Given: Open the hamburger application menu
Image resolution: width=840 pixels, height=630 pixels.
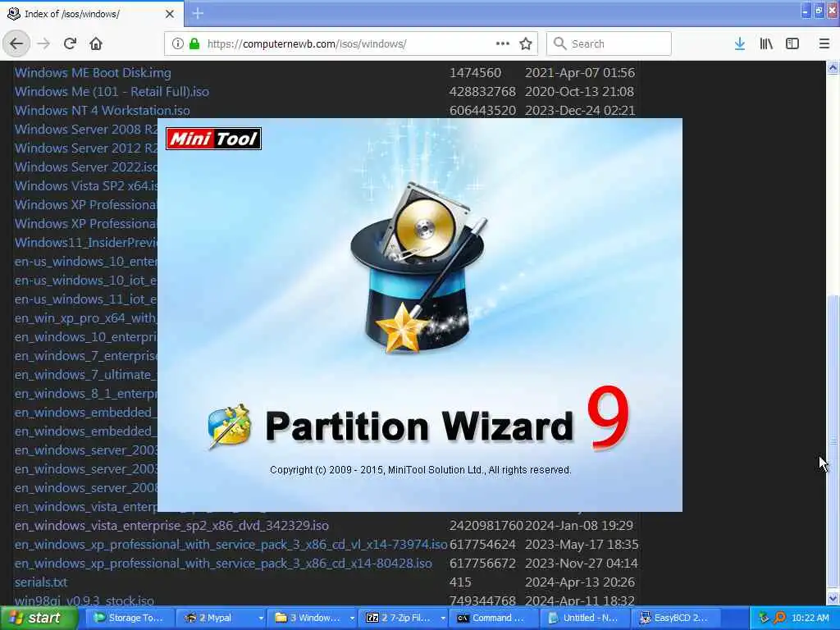Looking at the screenshot, I should 824,43.
